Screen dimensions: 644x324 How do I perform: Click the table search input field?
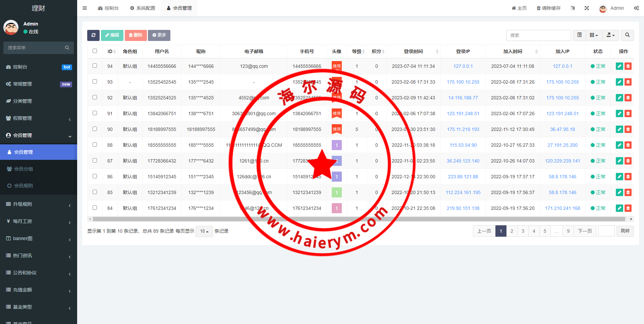point(538,35)
